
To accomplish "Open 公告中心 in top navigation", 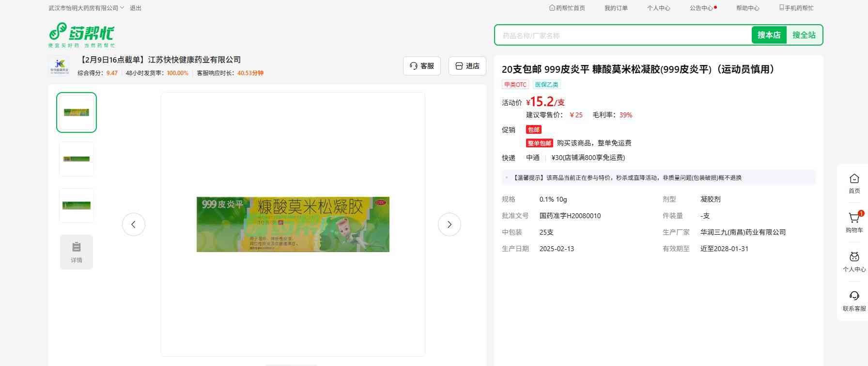I will [701, 8].
